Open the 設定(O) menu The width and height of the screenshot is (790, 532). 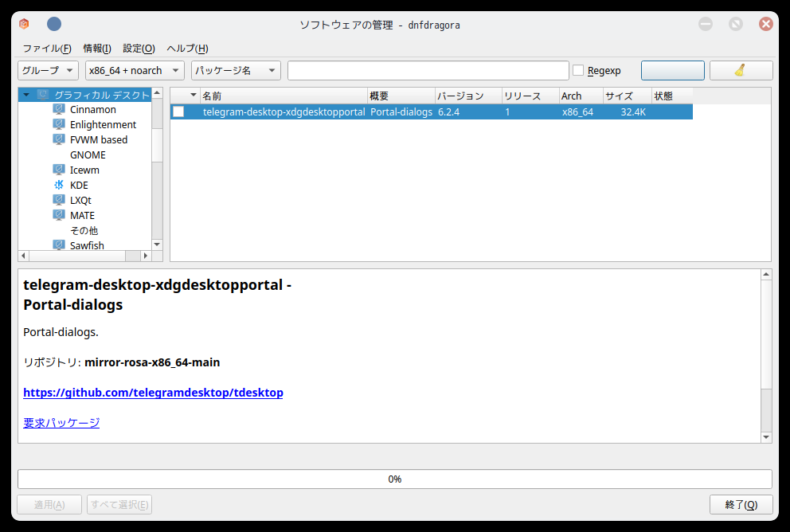pos(139,49)
